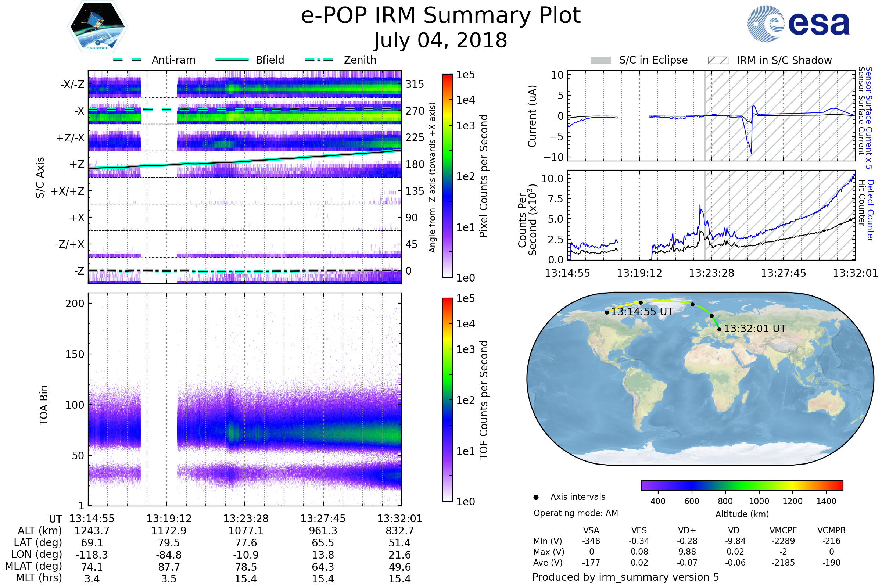Click the VMCPF column header in voltage table
Viewport: 882px width, 588px height.
click(x=783, y=530)
